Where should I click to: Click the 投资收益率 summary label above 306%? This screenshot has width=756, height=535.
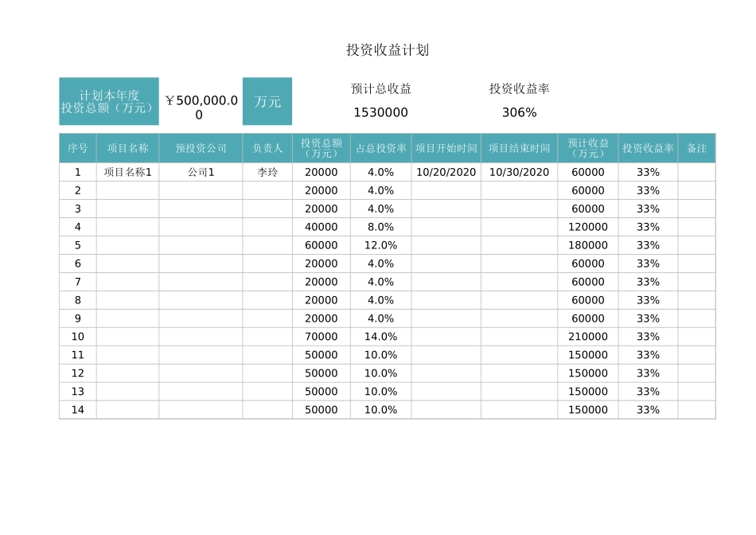click(520, 88)
